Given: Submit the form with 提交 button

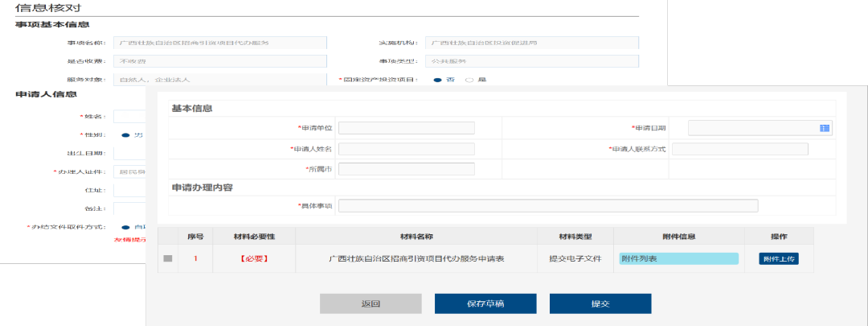Looking at the screenshot, I should tap(600, 303).
